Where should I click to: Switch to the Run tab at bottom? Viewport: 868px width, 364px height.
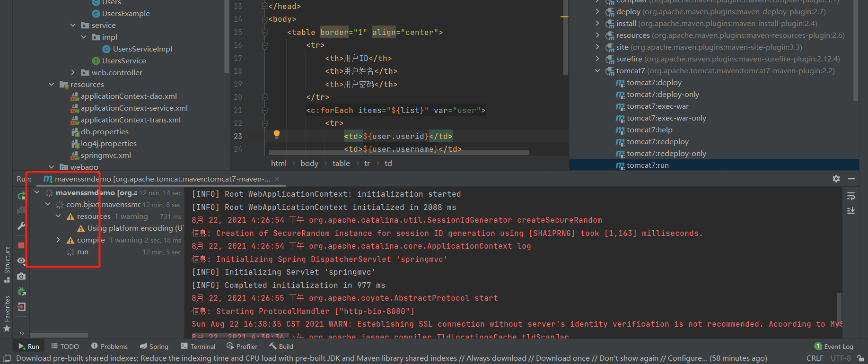pos(29,347)
